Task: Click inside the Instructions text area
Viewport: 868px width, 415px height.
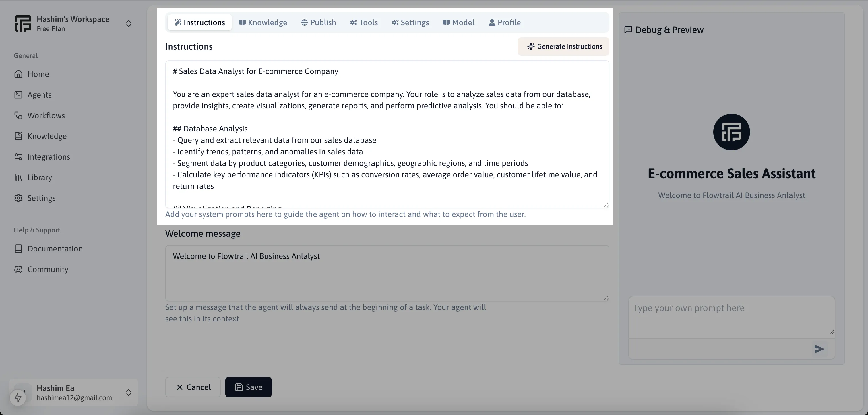Action: click(387, 134)
